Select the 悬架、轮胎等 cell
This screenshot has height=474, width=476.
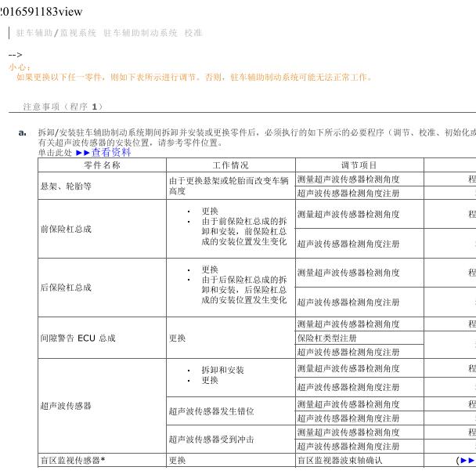102,186
